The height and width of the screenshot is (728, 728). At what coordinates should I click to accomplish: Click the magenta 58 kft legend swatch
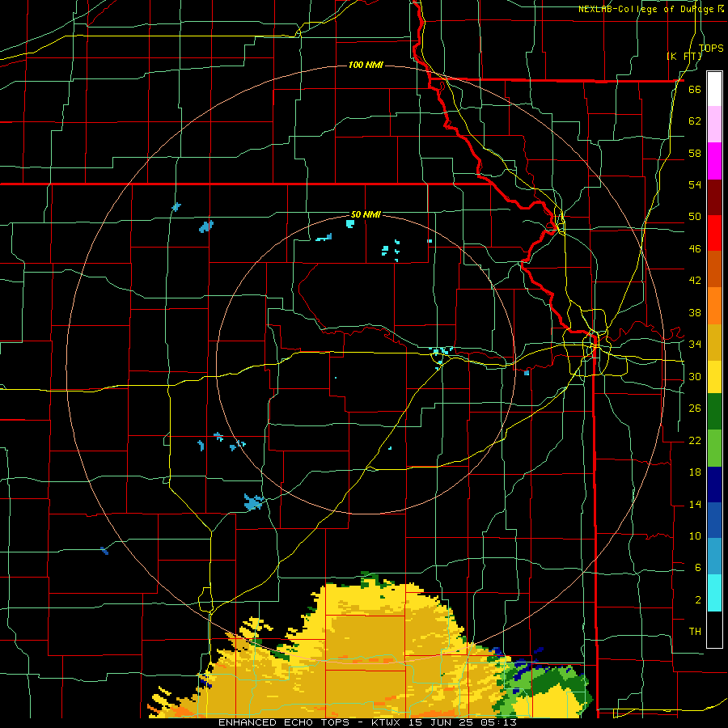(714, 161)
